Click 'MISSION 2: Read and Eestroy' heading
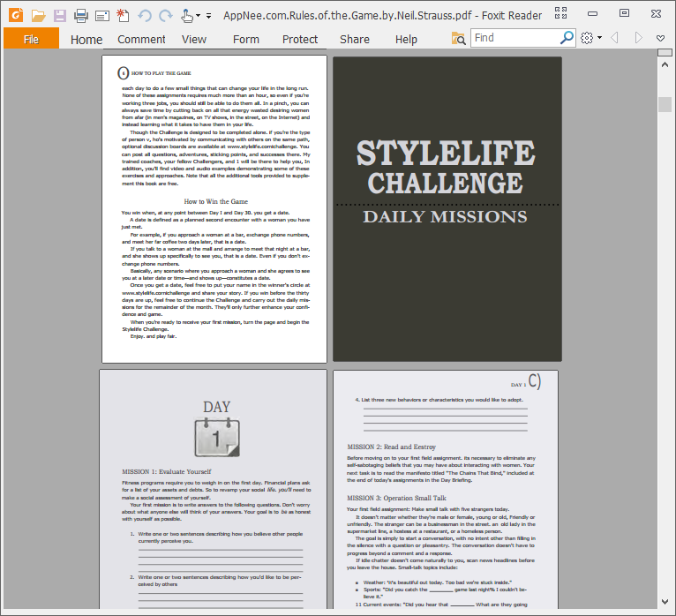The image size is (676, 616). (392, 447)
